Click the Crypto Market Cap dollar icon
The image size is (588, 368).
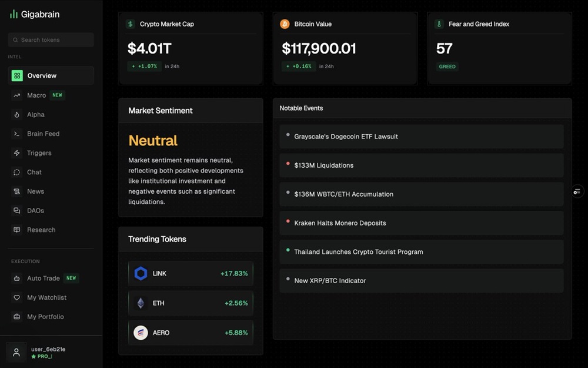pyautogui.click(x=131, y=24)
